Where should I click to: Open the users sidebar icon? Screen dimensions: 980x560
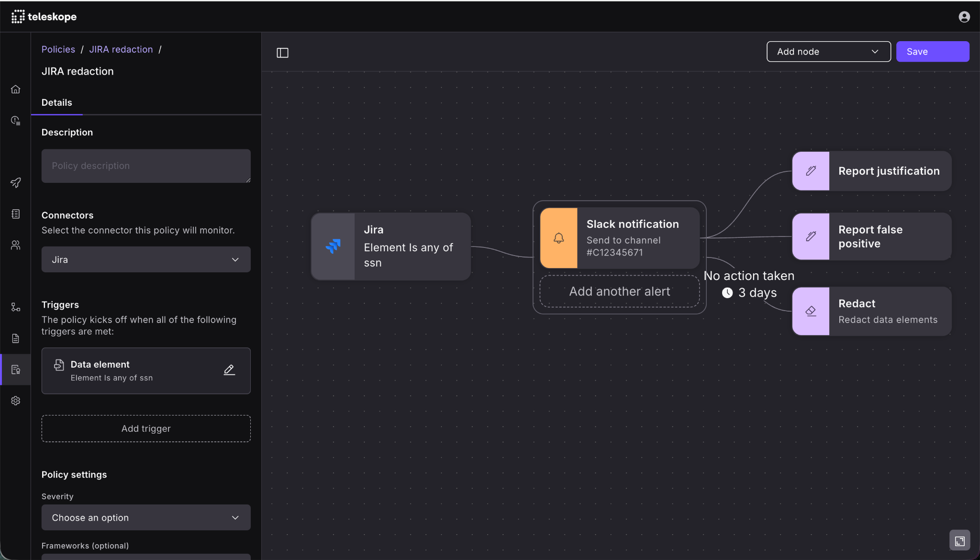16,245
